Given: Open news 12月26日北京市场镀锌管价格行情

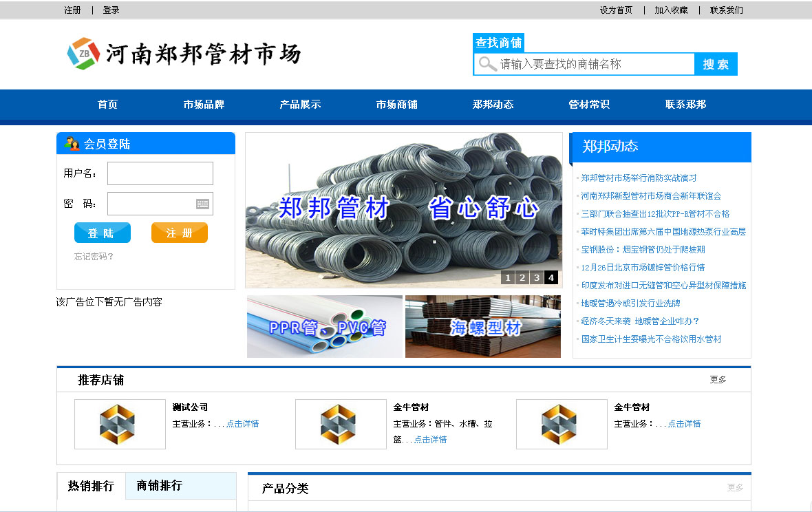Looking at the screenshot, I should coord(643,268).
